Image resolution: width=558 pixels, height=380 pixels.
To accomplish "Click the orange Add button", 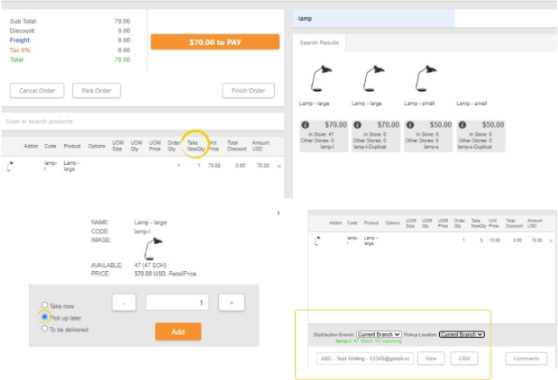I will (x=178, y=332).
